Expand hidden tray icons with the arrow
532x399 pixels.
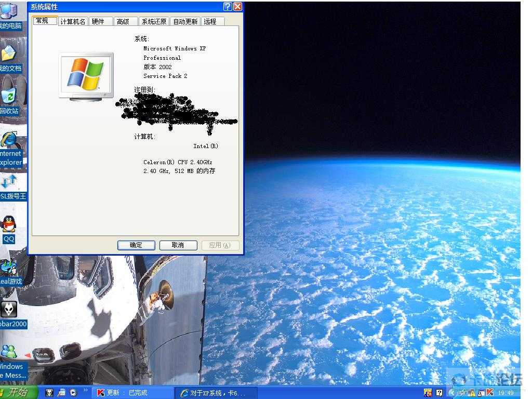coord(451,393)
